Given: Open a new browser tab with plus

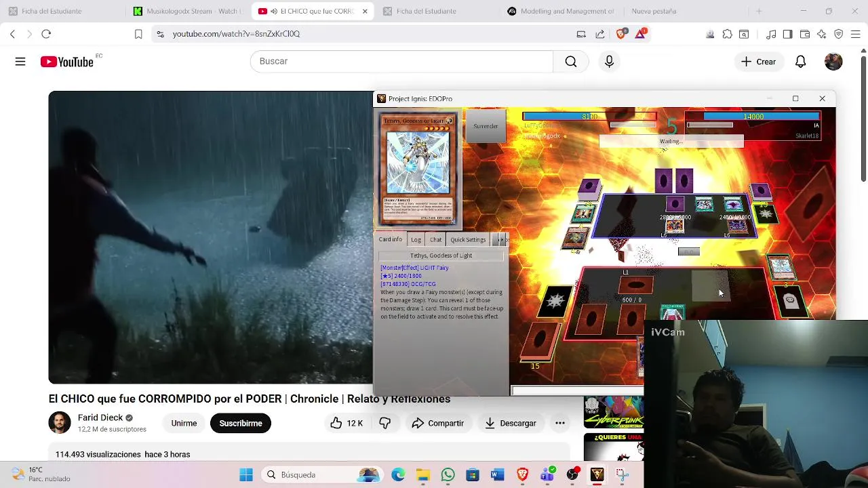Looking at the screenshot, I should (759, 11).
